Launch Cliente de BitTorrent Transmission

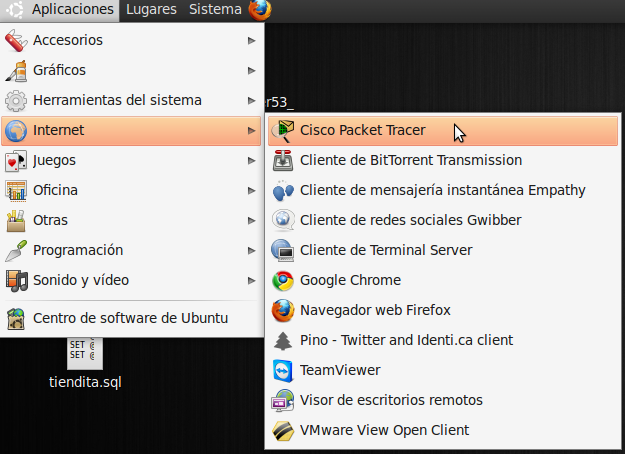[x=443, y=161]
